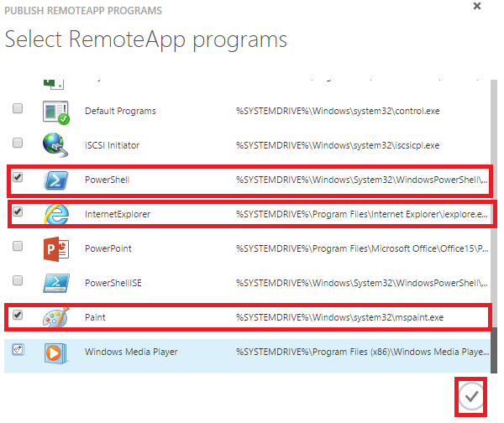Click the PowerPoint icon

56,249
